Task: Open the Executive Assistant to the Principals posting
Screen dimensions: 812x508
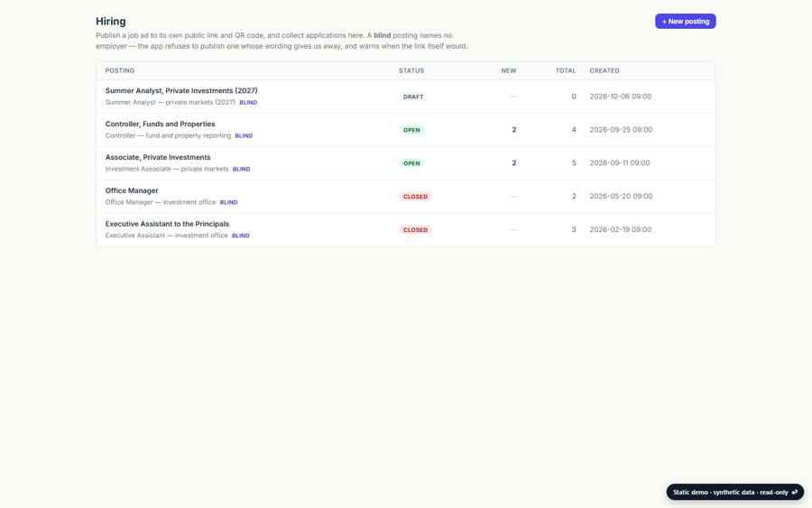Action: (x=167, y=224)
